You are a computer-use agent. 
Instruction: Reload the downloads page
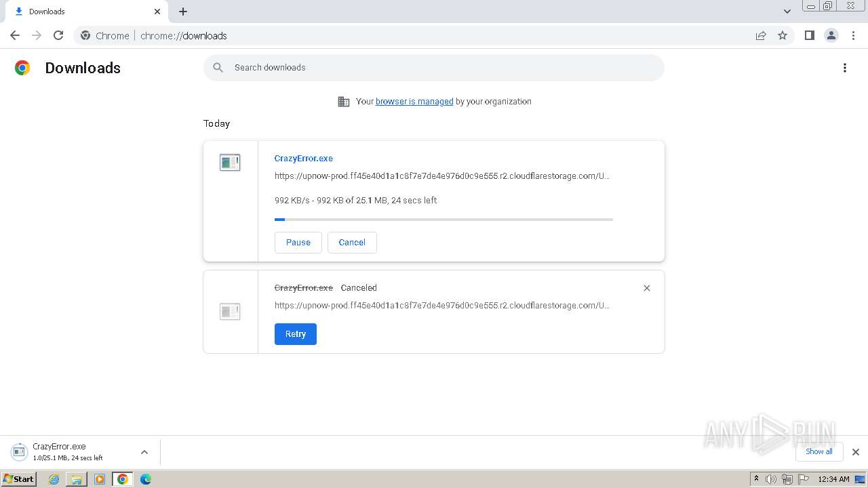pyautogui.click(x=58, y=35)
